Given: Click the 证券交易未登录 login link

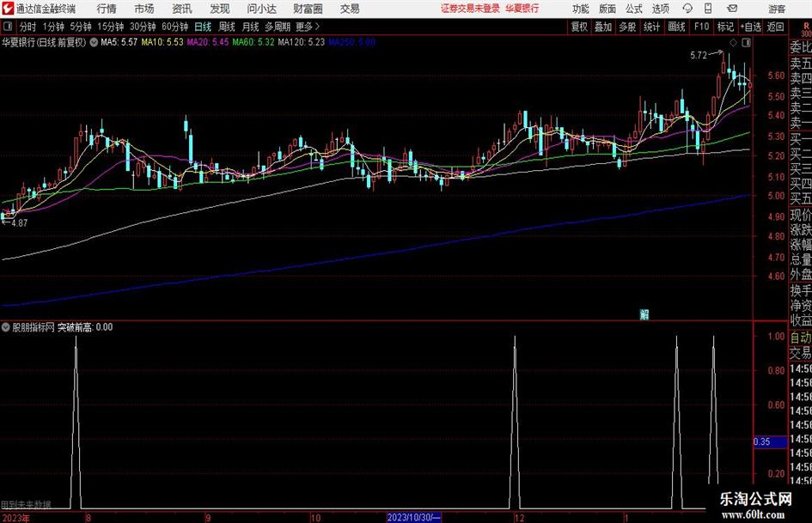Looking at the screenshot, I should pos(470,9).
